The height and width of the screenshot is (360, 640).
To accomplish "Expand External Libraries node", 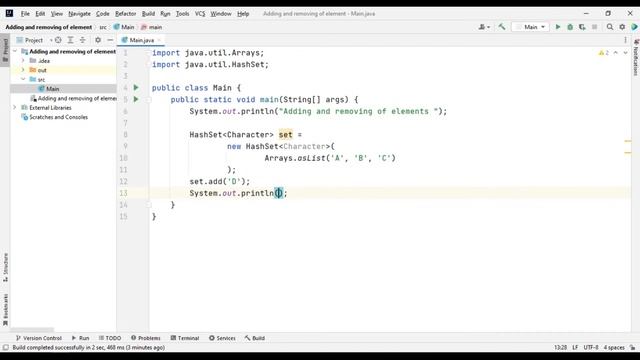I will tap(15, 107).
